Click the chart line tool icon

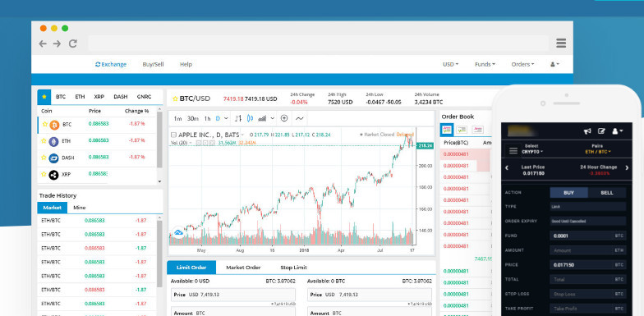[x=299, y=118]
